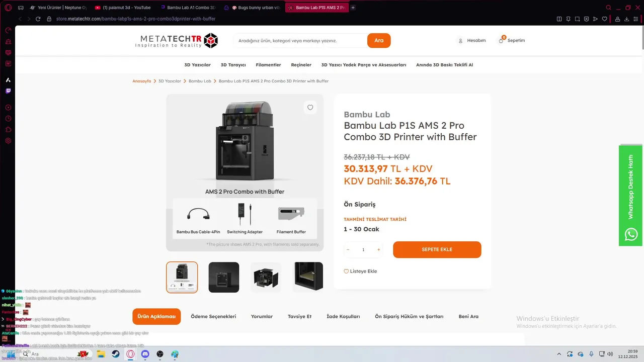Open Twitch panel in Opera sidebar

point(8,91)
